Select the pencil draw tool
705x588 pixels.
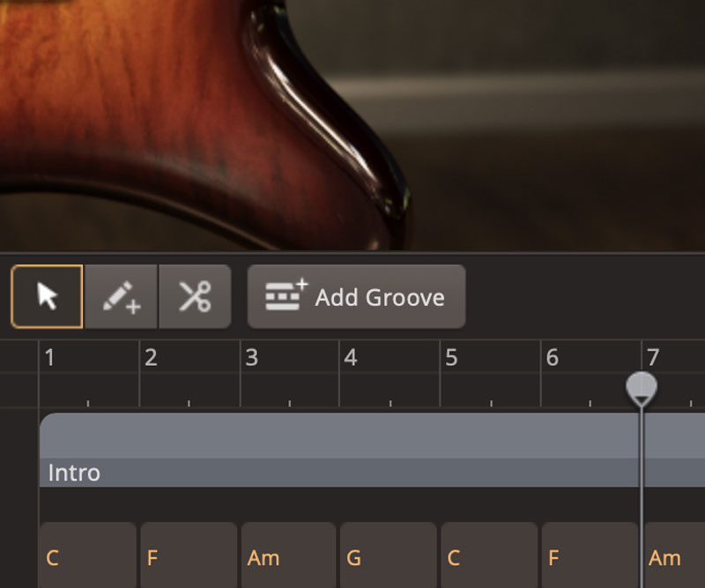(x=122, y=296)
